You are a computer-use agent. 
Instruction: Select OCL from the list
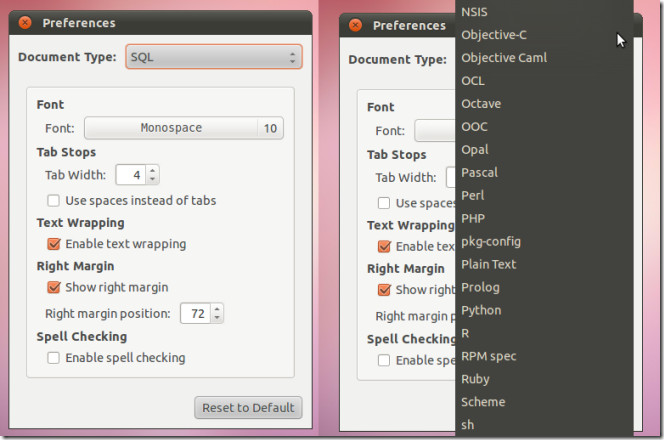click(544, 80)
